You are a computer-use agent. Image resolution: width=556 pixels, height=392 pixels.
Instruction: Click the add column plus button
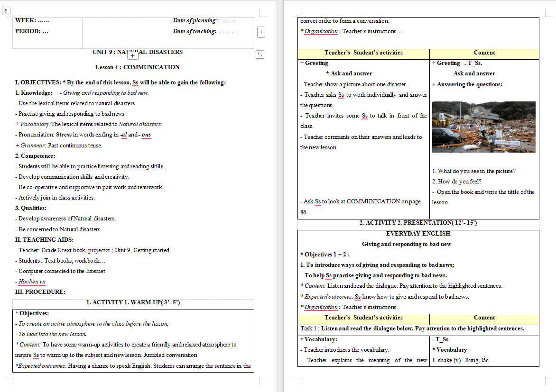point(261,32)
